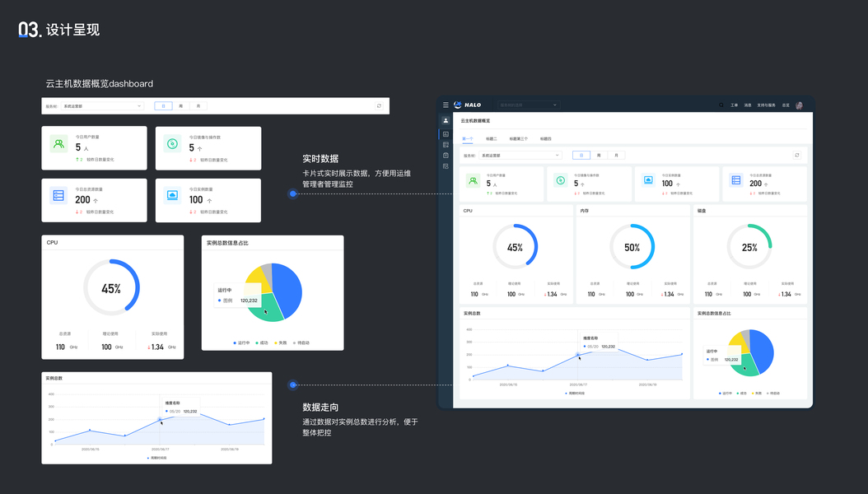868x494 pixels.
Task: Switch to the 标题二 tab
Action: point(492,139)
